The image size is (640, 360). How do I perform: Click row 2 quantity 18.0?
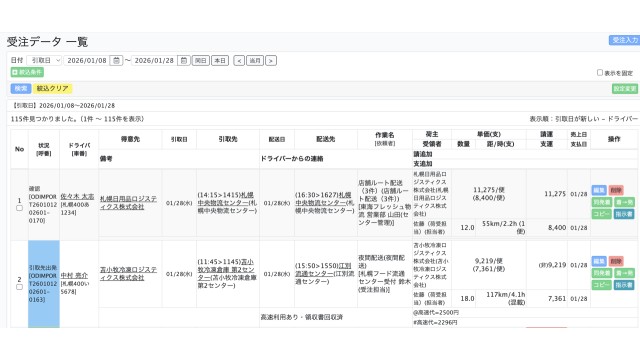pos(467,299)
